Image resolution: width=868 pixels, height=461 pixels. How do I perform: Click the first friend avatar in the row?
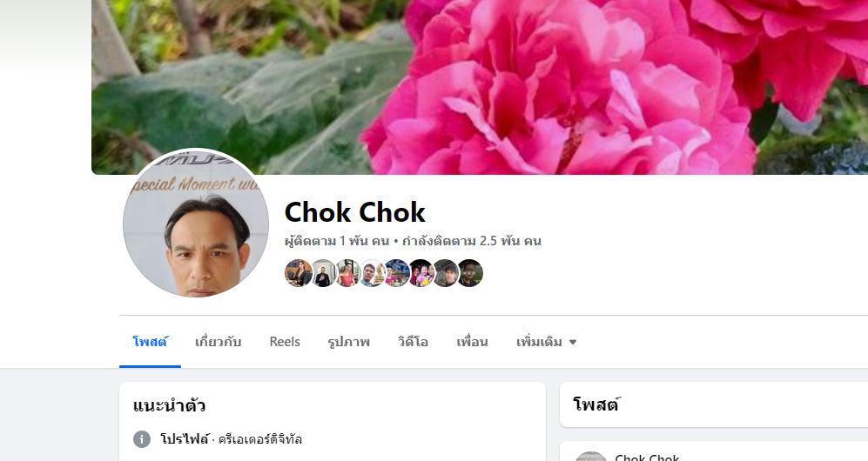[x=299, y=273]
